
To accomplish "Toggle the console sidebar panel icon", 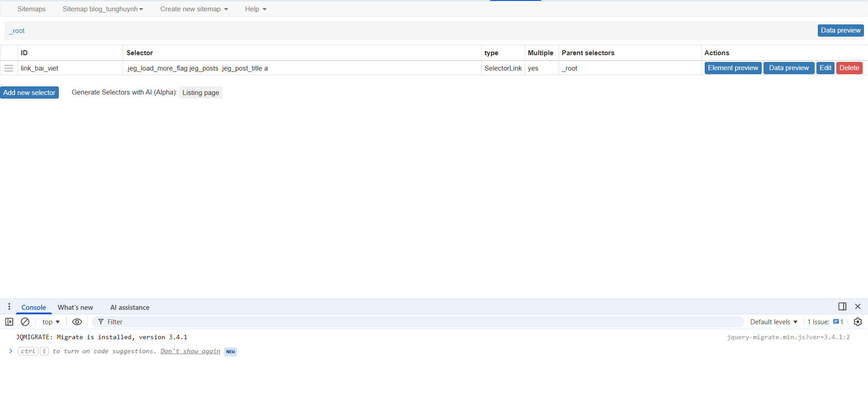I will (x=9, y=322).
